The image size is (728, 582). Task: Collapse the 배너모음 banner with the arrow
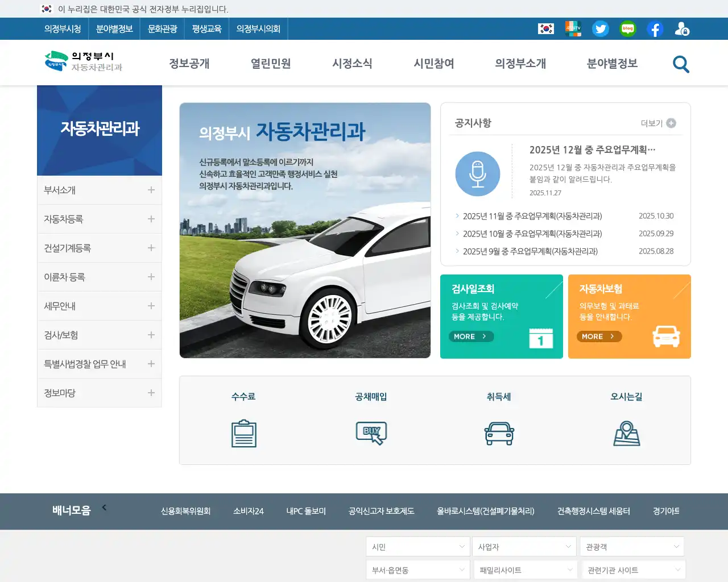(104, 508)
